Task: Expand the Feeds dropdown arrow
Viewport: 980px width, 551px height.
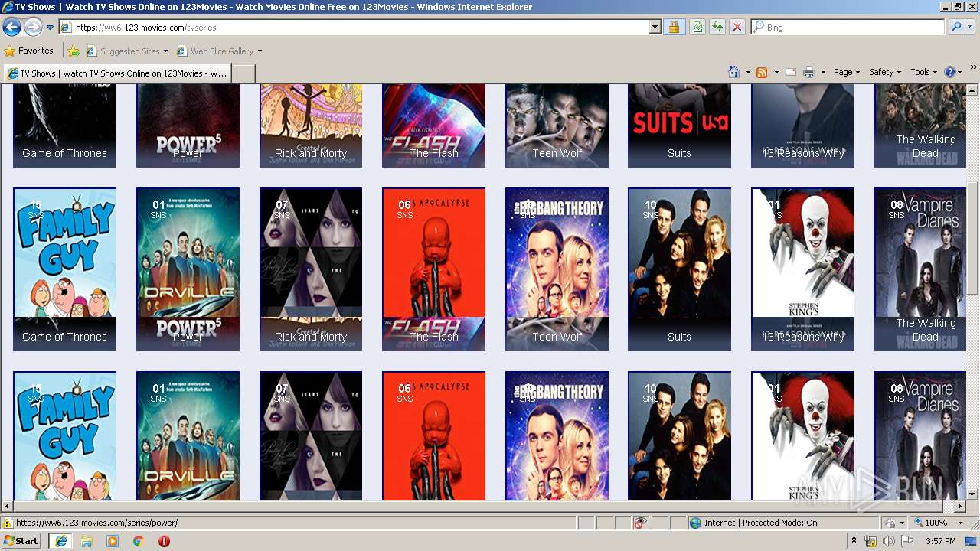Action: click(776, 72)
